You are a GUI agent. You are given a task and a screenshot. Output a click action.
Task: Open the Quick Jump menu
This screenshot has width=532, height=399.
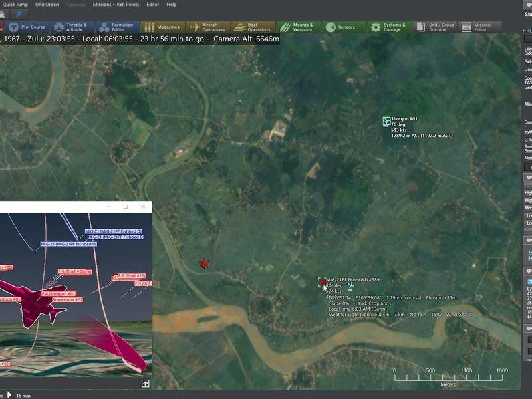15,5
